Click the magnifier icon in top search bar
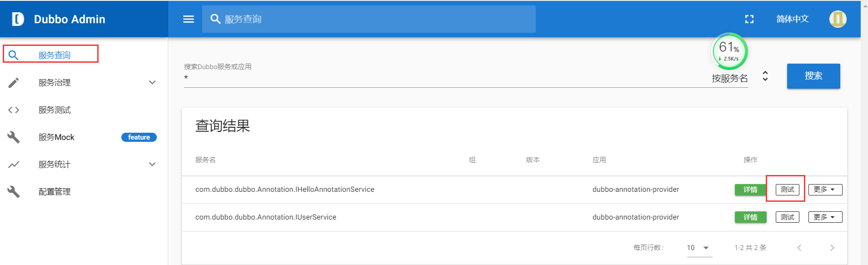The image size is (868, 265). point(215,19)
